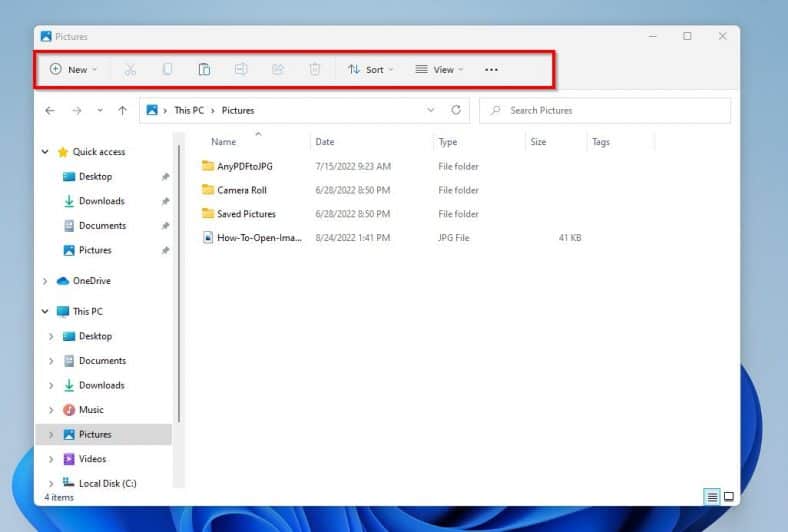The height and width of the screenshot is (532, 788).
Task: Open Downloads under Quick access
Action: tap(101, 201)
